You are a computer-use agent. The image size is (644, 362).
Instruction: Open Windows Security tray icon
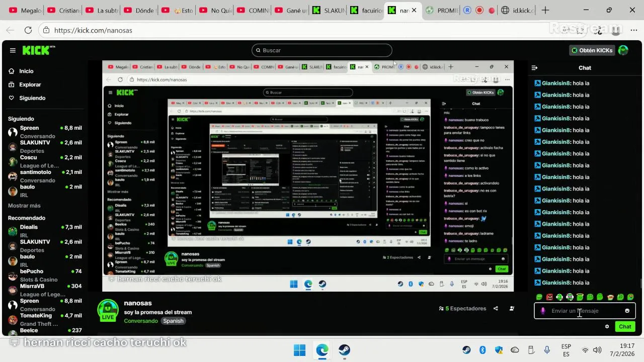click(499, 350)
